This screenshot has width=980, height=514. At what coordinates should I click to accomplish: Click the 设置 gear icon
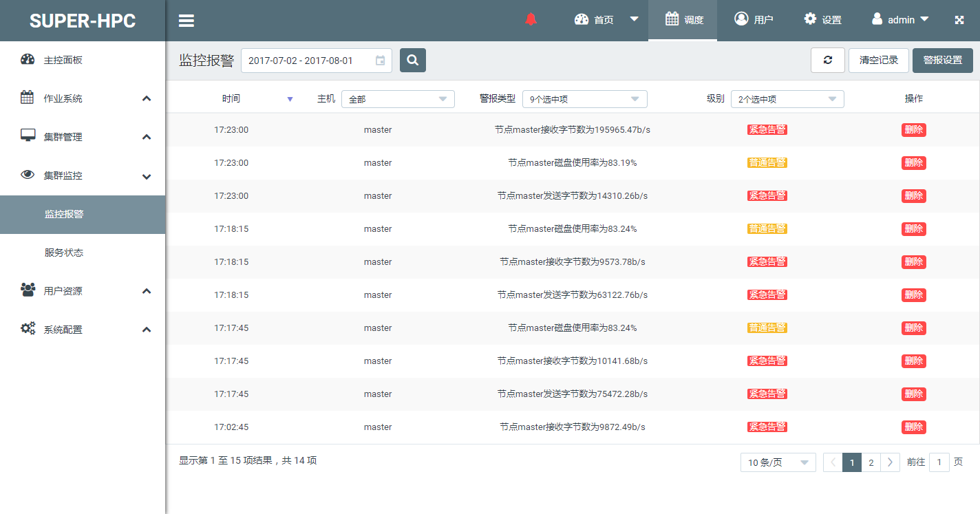(810, 19)
